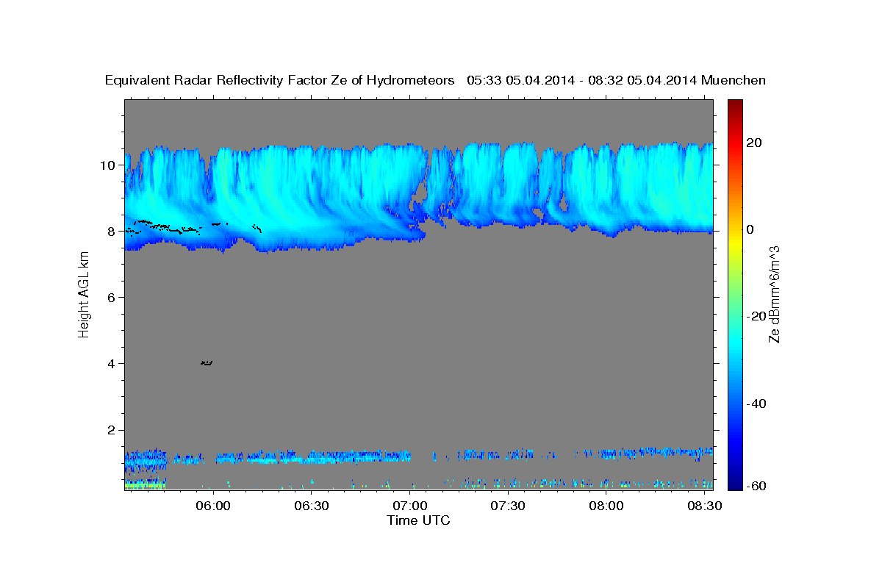Click the 'Time UTC' axis label

coord(418,520)
